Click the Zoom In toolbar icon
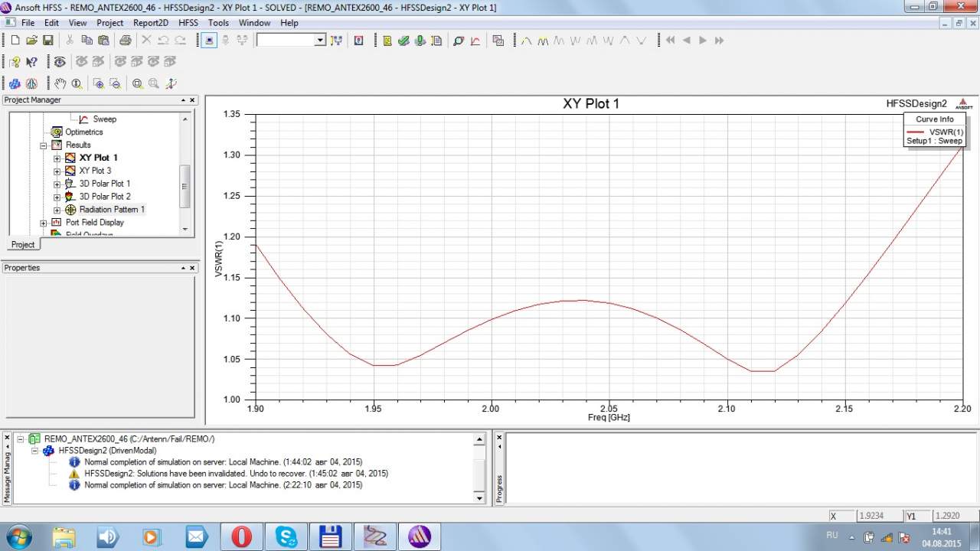Image resolution: width=980 pixels, height=551 pixels. point(98,83)
